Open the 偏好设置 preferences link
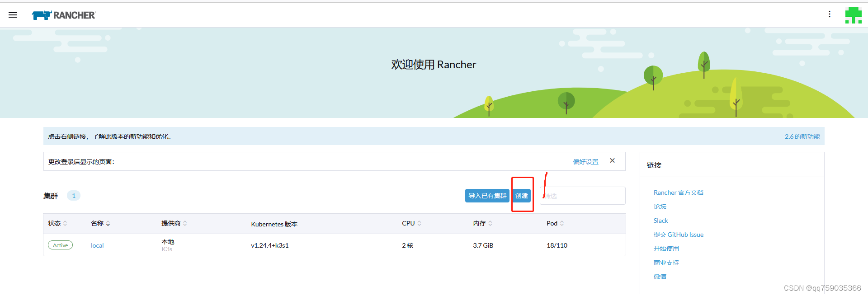Screen dimensions: 868x296 point(585,162)
